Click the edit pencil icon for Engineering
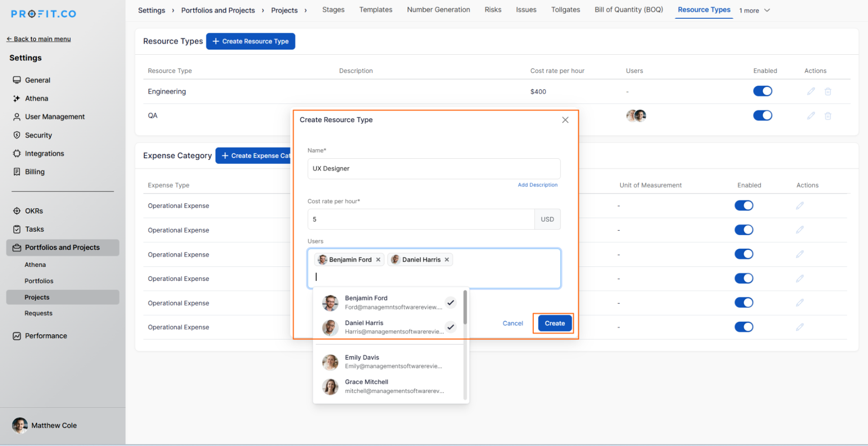 (811, 91)
